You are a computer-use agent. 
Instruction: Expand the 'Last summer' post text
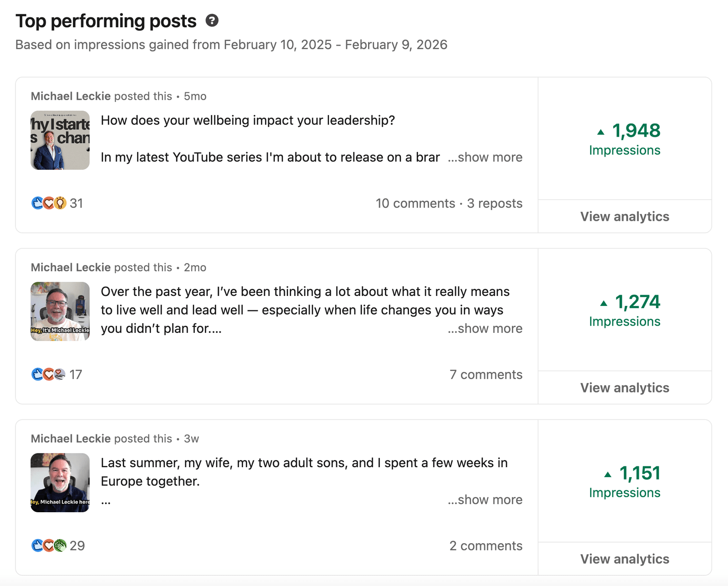(485, 499)
